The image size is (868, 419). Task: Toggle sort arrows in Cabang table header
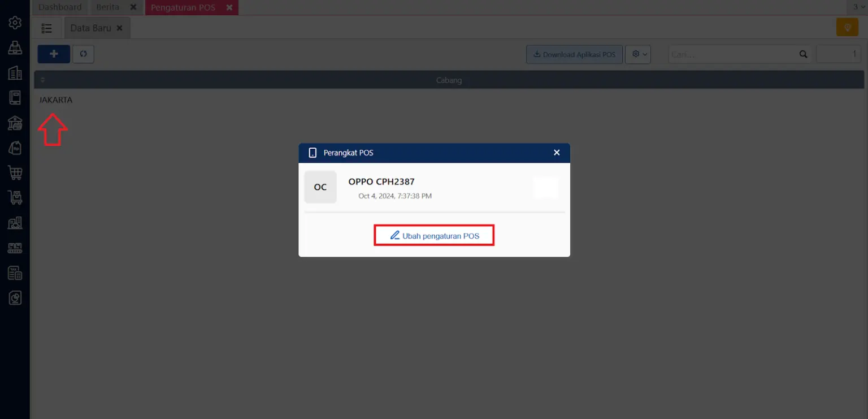coord(42,80)
